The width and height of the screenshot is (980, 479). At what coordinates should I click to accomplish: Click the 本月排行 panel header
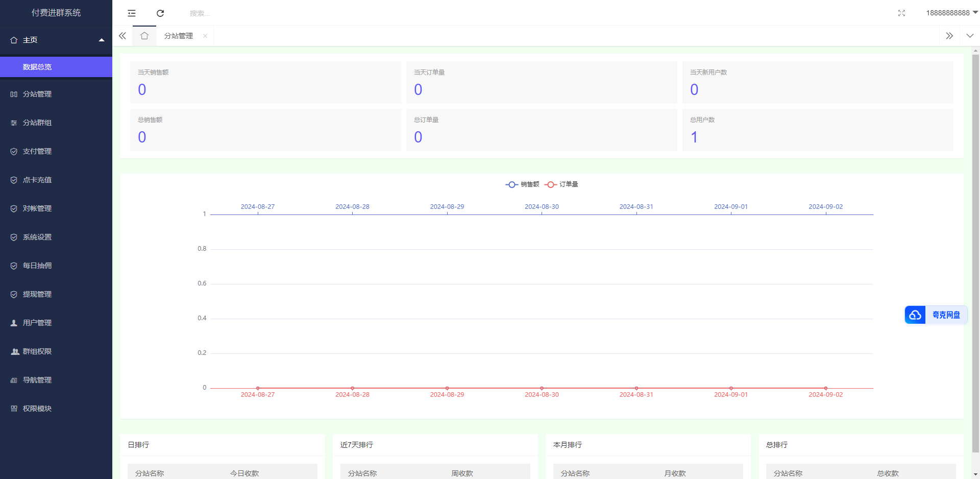[648, 445]
